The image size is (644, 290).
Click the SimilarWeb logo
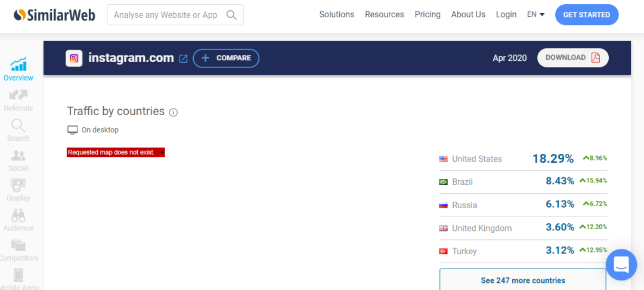pos(54,15)
